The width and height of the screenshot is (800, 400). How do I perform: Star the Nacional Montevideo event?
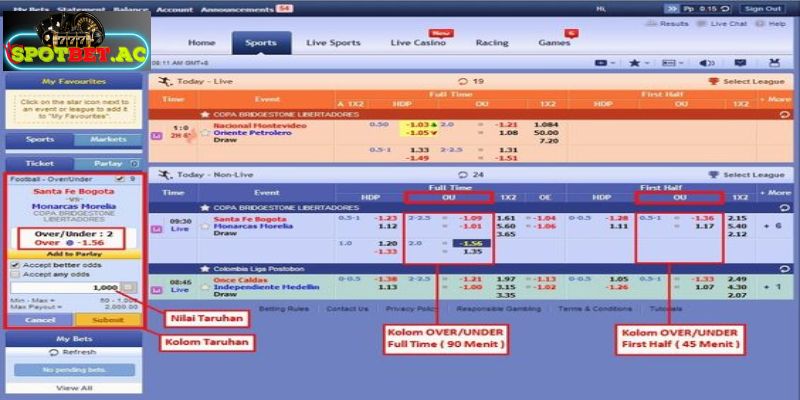point(206,133)
